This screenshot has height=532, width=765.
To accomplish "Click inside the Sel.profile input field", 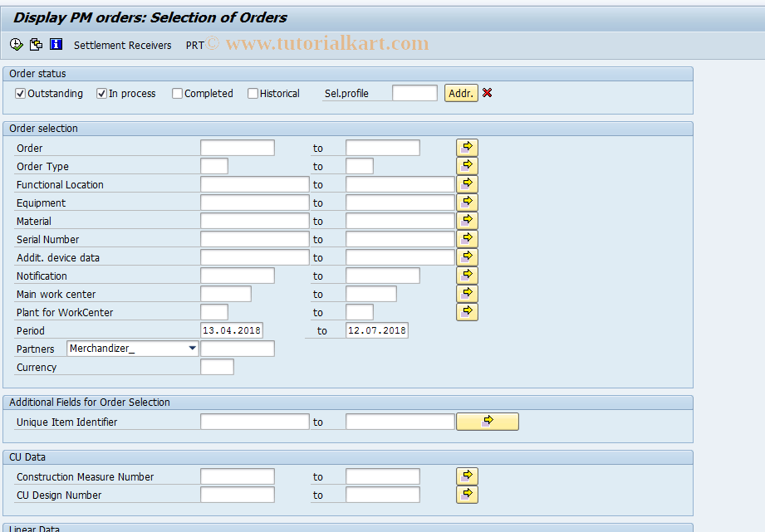I will pyautogui.click(x=414, y=93).
